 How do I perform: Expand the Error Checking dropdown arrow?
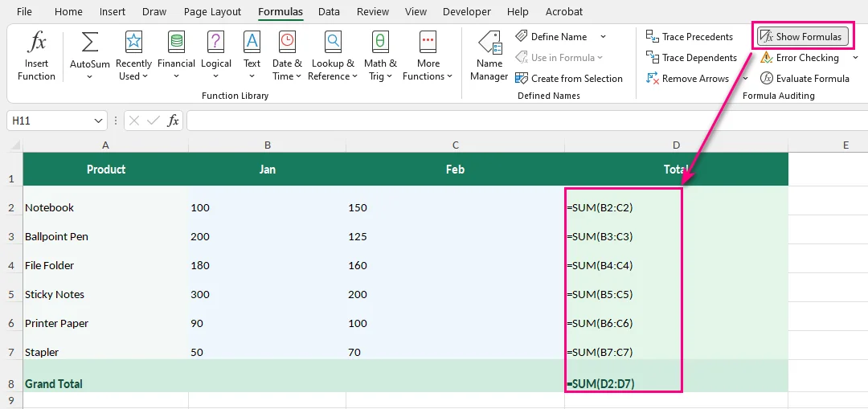[855, 58]
